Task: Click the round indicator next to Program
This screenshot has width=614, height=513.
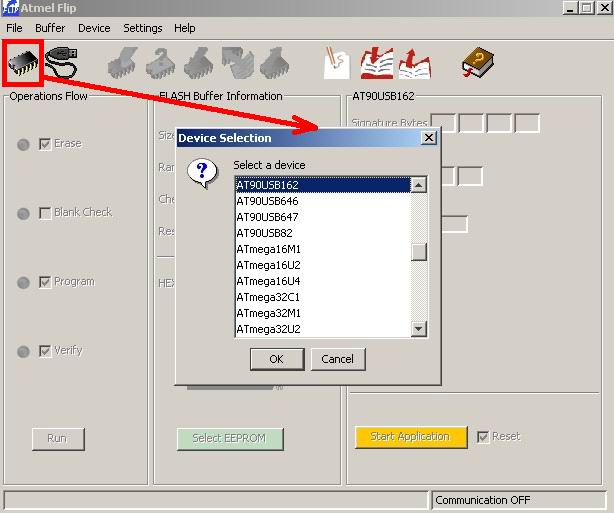Action: (x=23, y=282)
